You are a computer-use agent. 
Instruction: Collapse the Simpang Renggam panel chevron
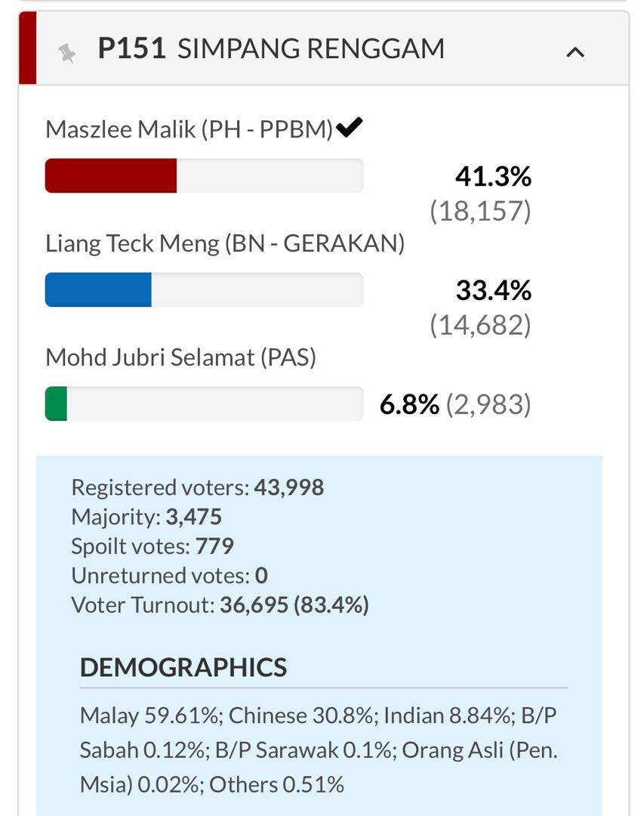[x=575, y=52]
